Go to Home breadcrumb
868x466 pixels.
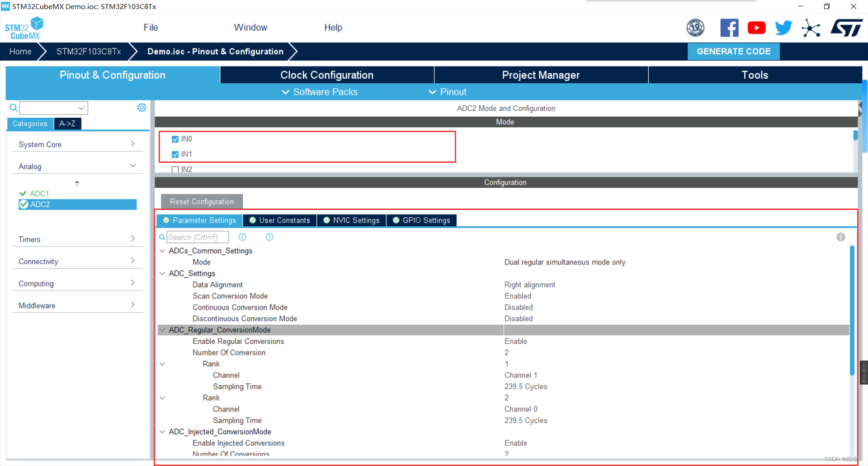(x=20, y=52)
